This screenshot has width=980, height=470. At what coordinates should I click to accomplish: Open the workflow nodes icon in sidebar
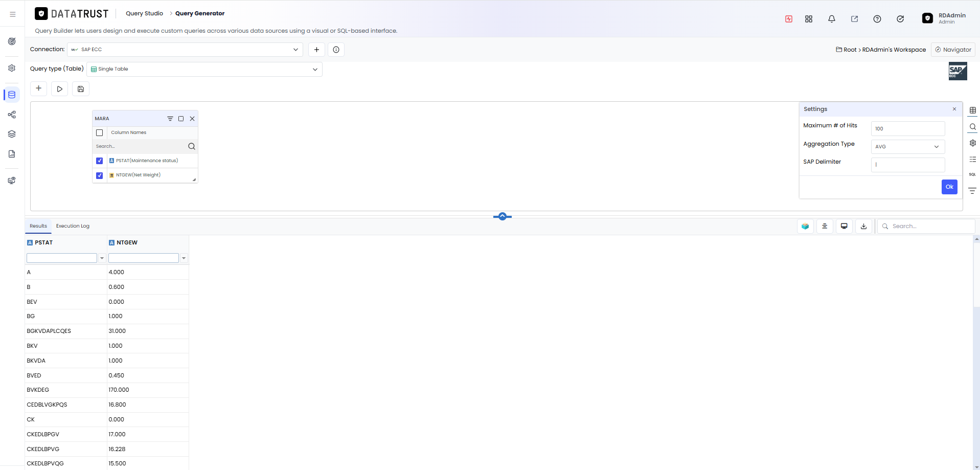12,115
